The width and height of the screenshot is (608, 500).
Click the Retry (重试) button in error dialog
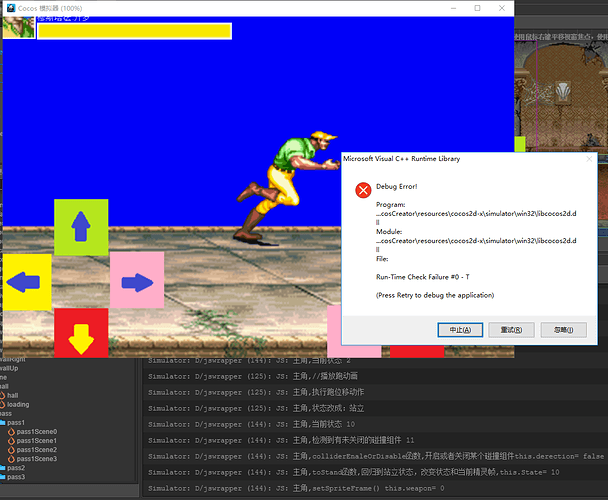coord(511,330)
